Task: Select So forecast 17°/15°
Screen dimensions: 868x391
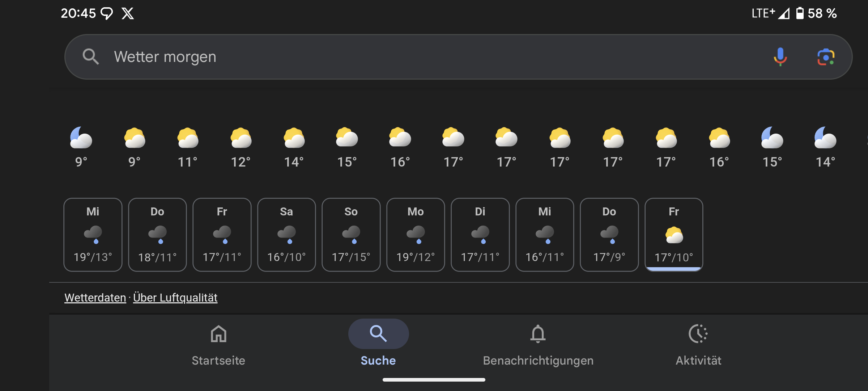Action: pyautogui.click(x=351, y=235)
